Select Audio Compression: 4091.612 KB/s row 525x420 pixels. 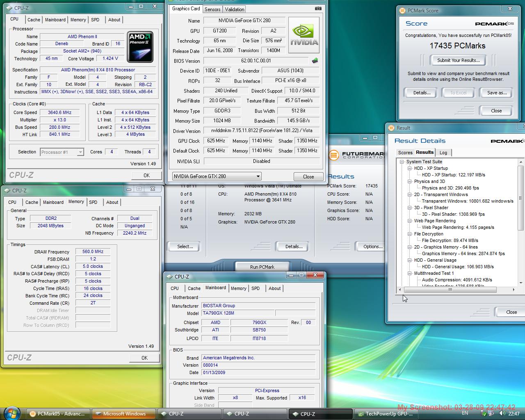click(x=457, y=280)
